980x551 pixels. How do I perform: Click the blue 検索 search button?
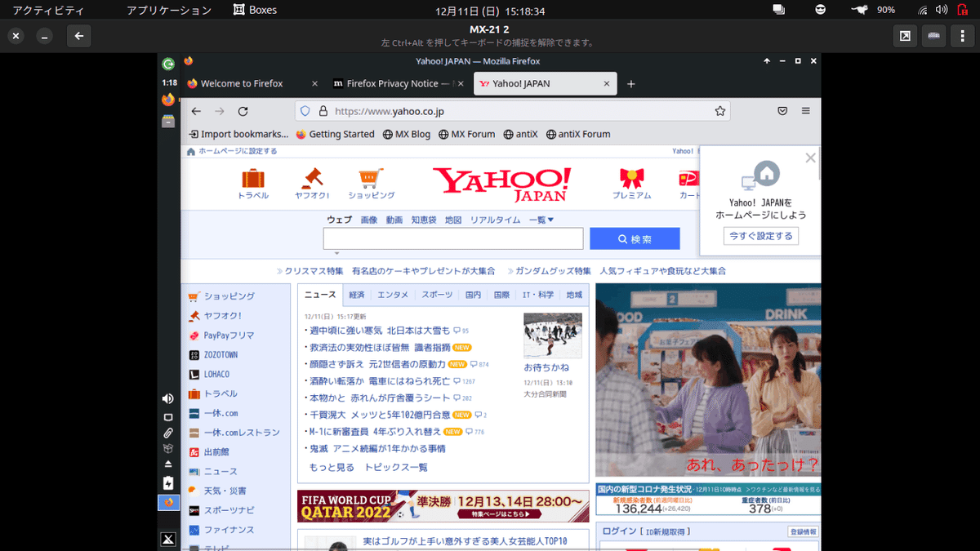point(635,238)
